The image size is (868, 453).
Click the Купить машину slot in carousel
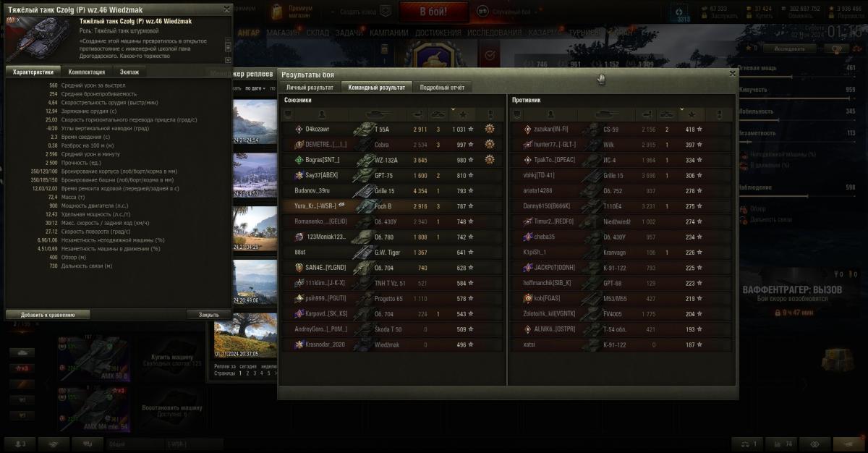click(x=171, y=360)
